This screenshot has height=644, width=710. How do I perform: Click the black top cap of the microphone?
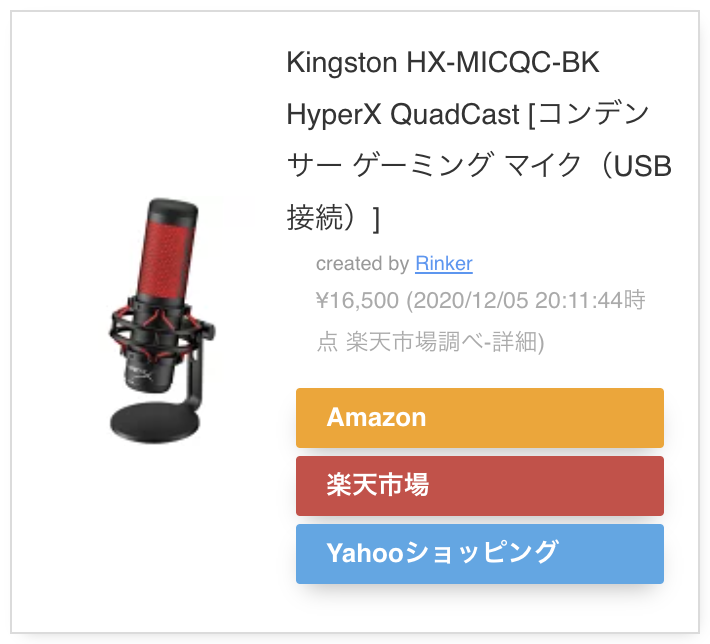coord(173,210)
